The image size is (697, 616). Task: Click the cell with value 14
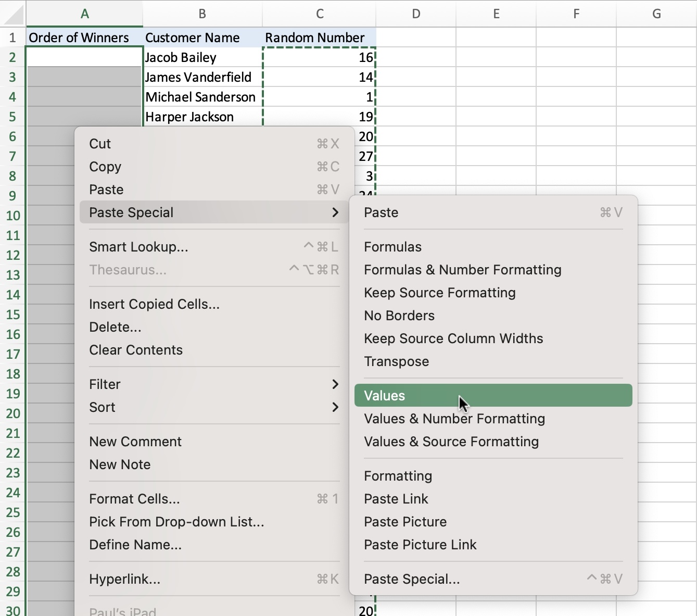point(319,77)
